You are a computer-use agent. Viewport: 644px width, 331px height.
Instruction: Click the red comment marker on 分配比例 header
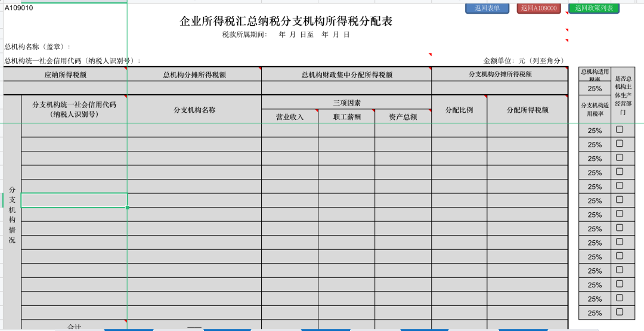click(485, 97)
